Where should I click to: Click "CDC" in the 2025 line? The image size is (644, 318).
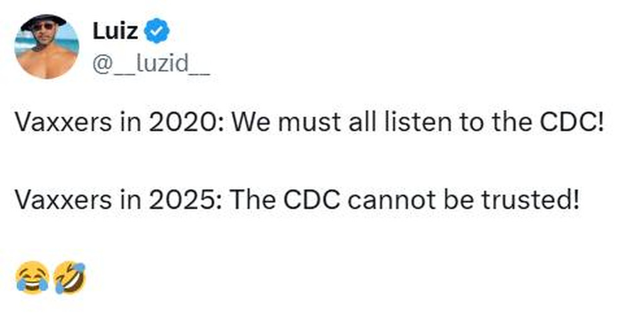309,200
